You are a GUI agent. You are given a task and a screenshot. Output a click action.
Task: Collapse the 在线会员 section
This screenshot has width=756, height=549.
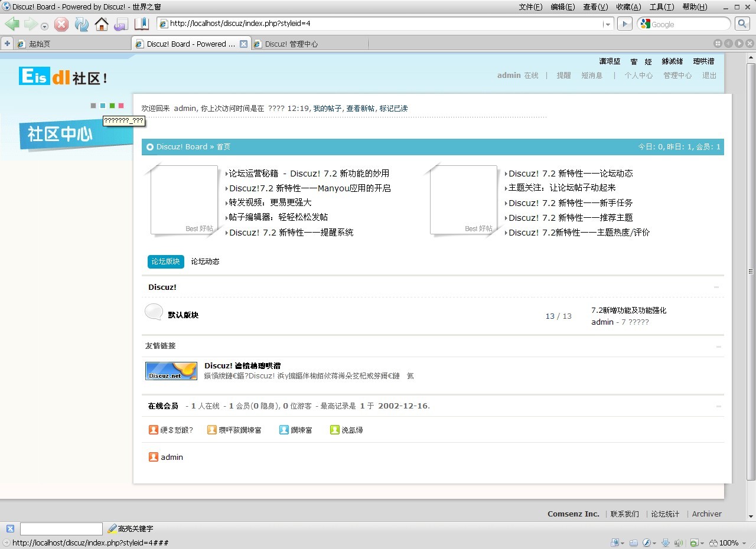[719, 406]
